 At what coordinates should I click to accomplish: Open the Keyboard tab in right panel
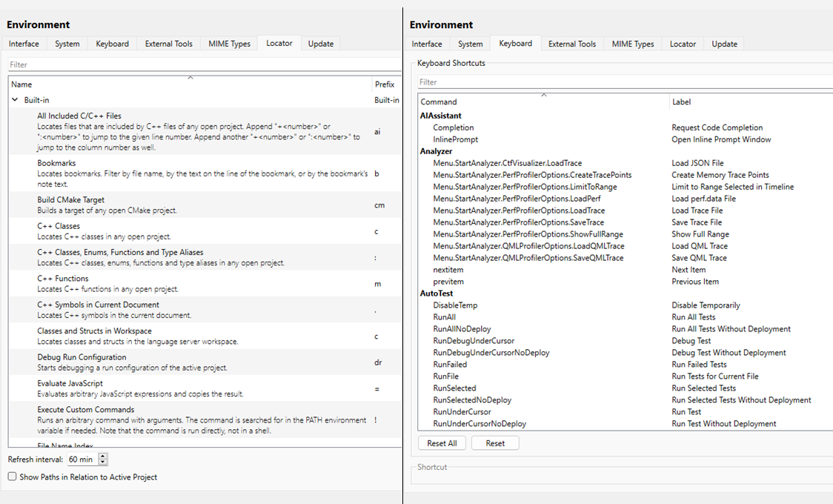click(x=515, y=44)
